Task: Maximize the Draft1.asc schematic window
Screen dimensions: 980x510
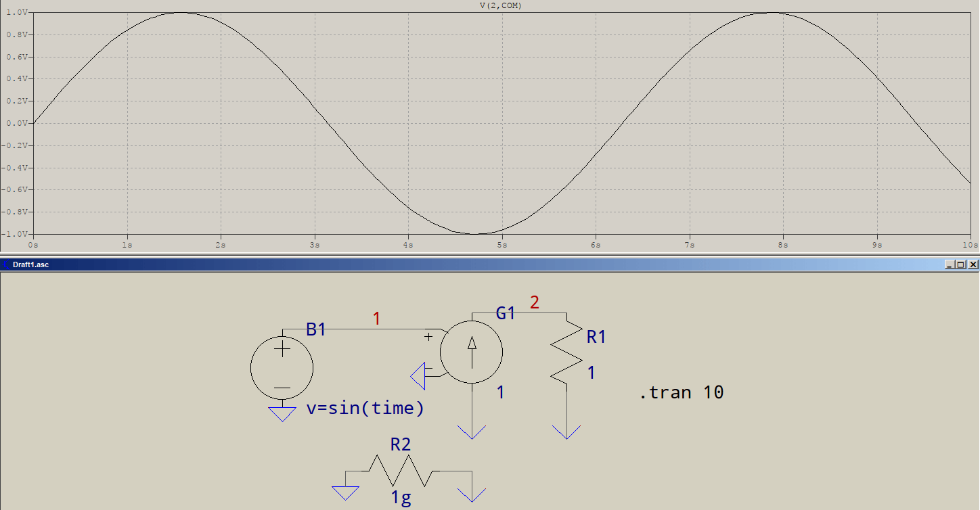Action: (961, 264)
